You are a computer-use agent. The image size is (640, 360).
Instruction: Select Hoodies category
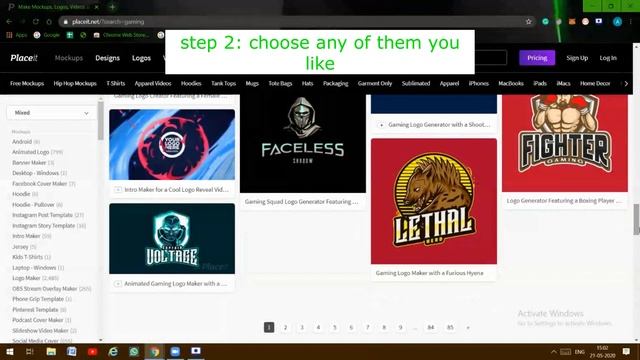point(191,83)
